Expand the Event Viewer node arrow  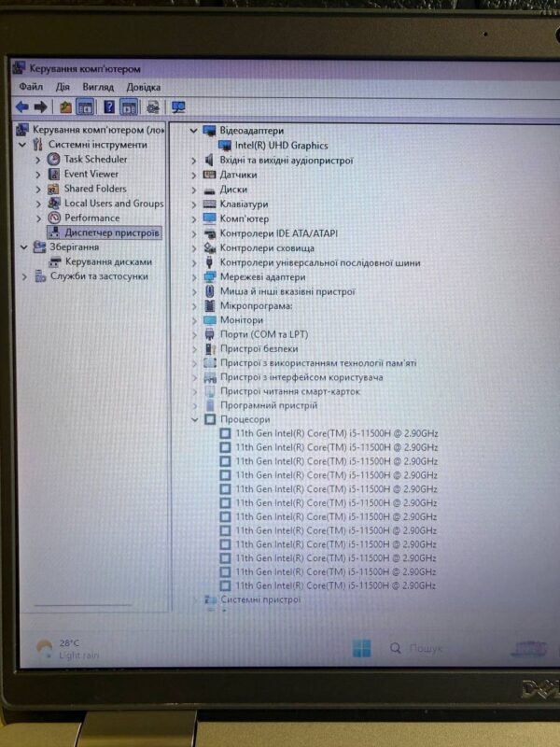coord(38,175)
